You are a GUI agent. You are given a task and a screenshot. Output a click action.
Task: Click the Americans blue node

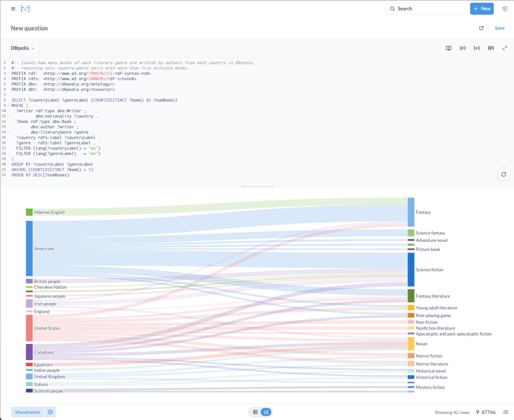click(29, 248)
